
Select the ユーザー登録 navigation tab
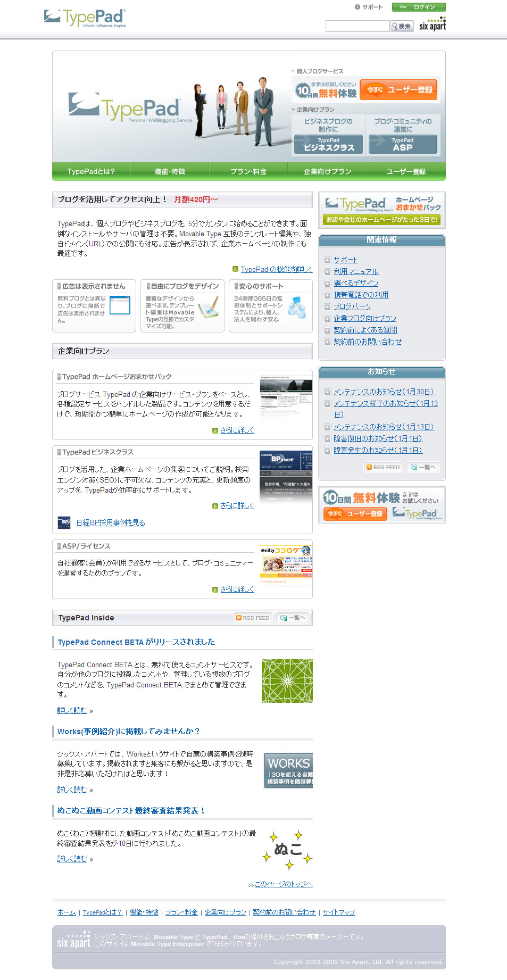[x=406, y=171]
